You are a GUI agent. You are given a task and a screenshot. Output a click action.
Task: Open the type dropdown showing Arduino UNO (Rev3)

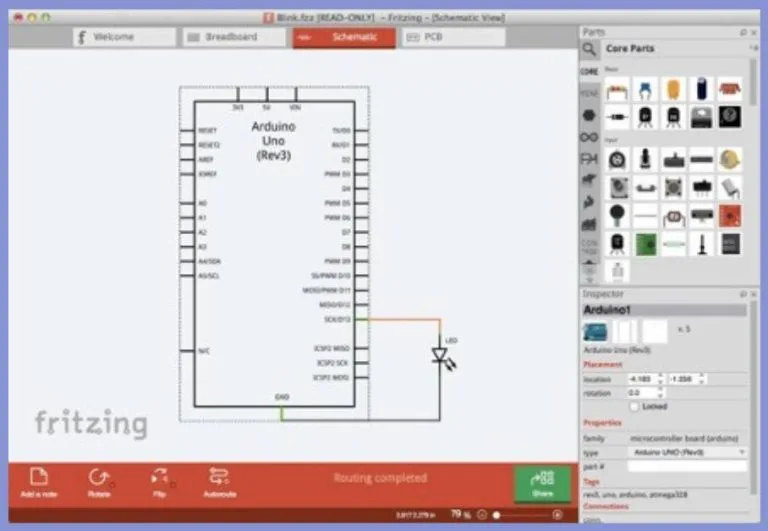coord(688,452)
